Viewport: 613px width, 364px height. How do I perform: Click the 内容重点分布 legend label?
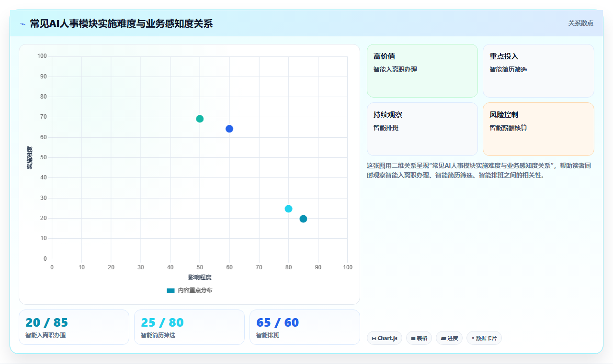(x=195, y=290)
